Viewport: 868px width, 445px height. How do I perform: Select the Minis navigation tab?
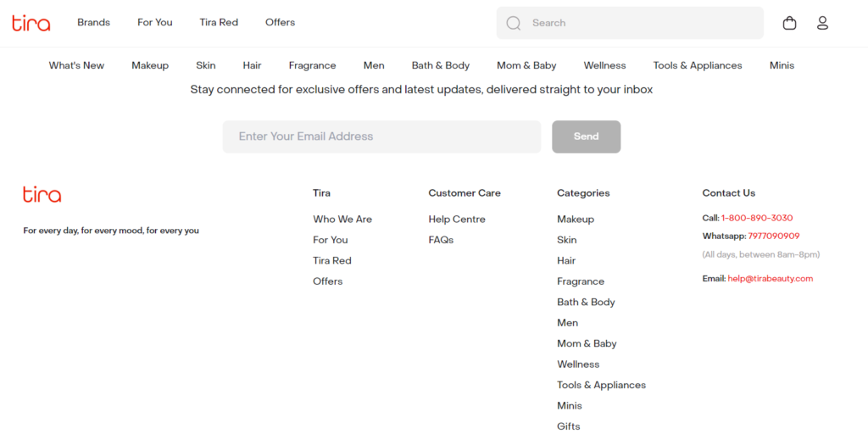coord(782,65)
